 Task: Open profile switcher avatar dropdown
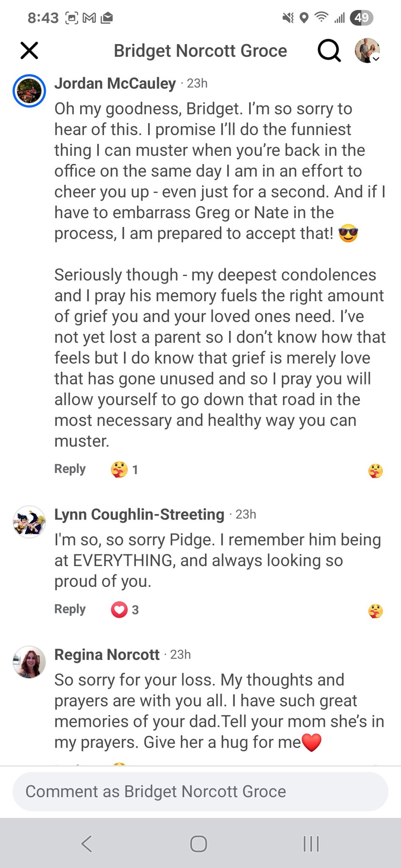(x=367, y=50)
